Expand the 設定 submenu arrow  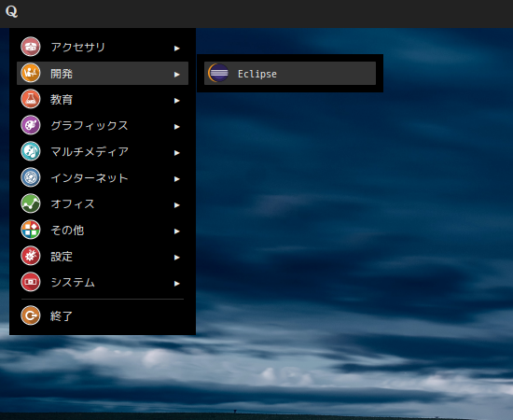click(177, 258)
